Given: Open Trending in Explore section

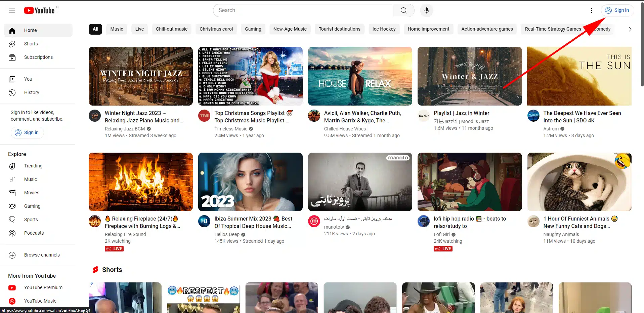Looking at the screenshot, I should point(33,166).
